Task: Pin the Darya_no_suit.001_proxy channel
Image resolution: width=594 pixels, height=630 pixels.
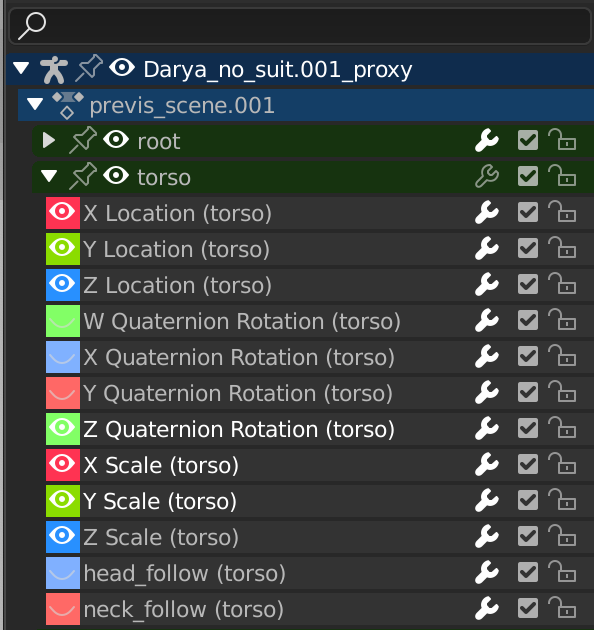Action: [x=89, y=68]
